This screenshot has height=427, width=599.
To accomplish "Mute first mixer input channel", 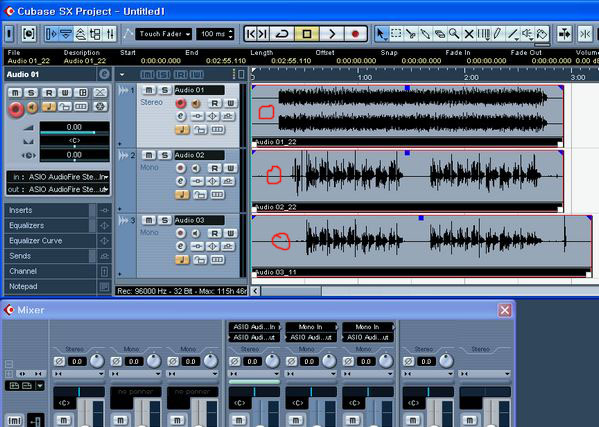I will pyautogui.click(x=63, y=420).
